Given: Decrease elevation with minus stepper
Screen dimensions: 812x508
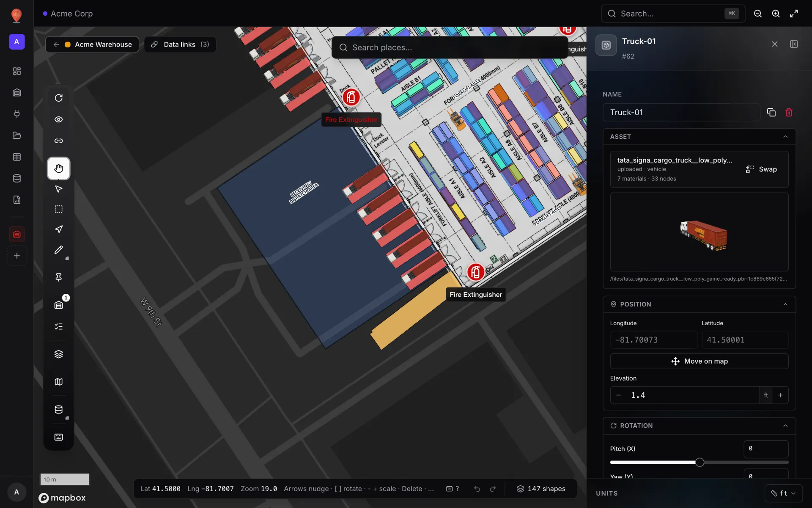Looking at the screenshot, I should point(619,395).
